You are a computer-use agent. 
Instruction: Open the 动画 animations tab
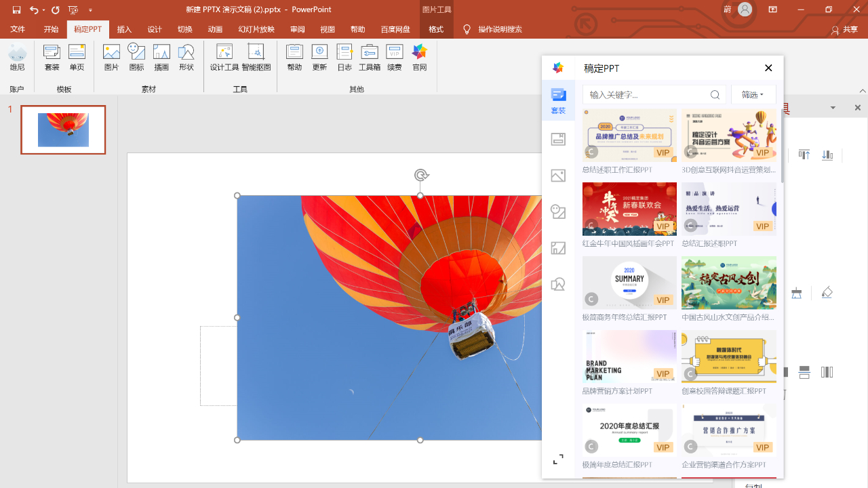tap(215, 30)
